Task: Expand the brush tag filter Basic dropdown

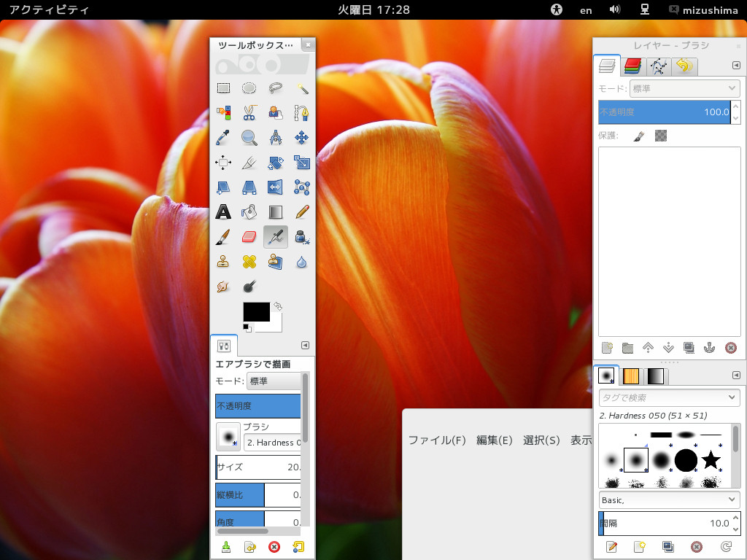Action: pos(669,500)
